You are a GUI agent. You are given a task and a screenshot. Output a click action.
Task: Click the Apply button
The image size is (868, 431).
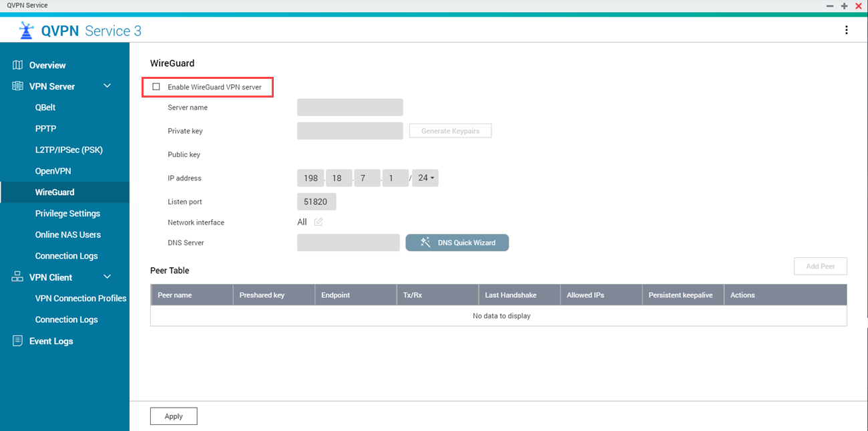[x=174, y=416]
